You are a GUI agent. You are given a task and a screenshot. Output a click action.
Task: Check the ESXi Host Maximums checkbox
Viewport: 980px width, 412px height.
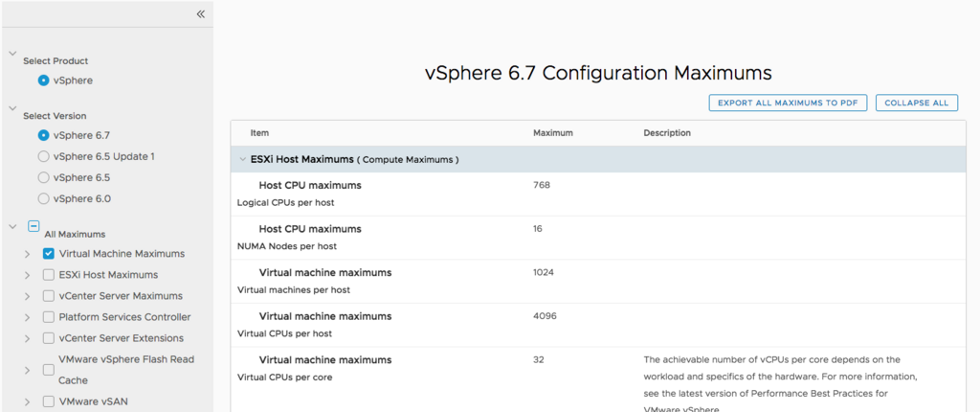pos(48,274)
